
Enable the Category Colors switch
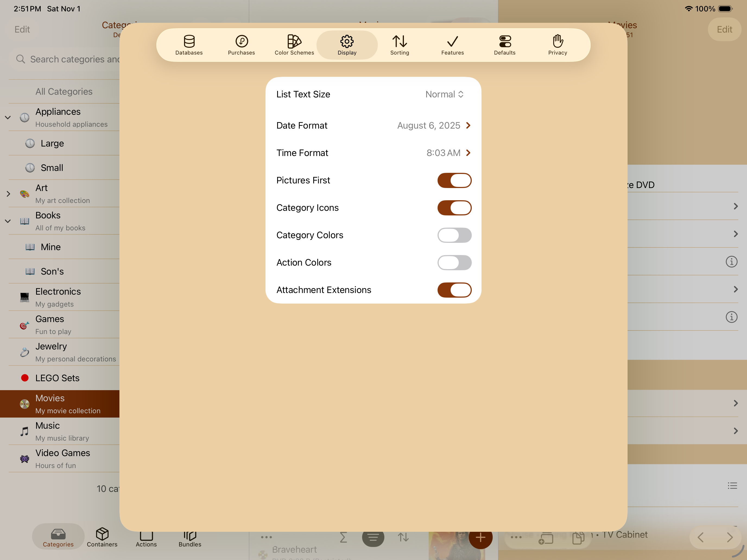coord(454,235)
